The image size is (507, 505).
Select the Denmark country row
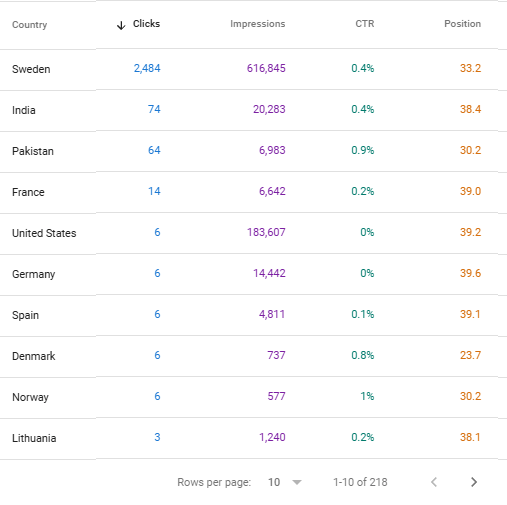point(253,356)
